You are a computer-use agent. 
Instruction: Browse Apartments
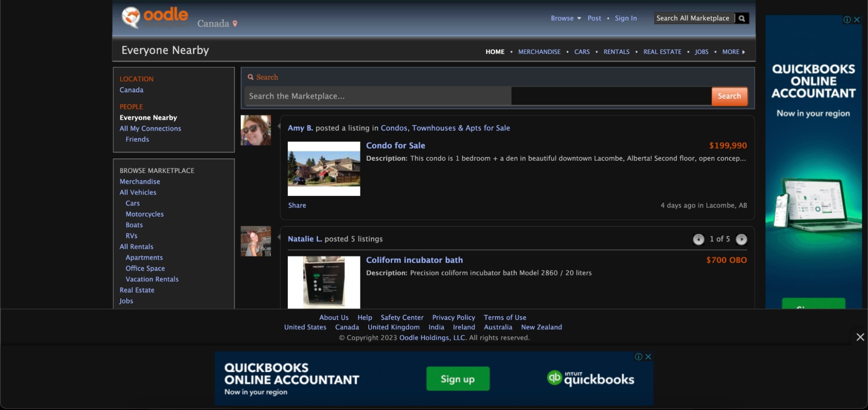coord(144,258)
